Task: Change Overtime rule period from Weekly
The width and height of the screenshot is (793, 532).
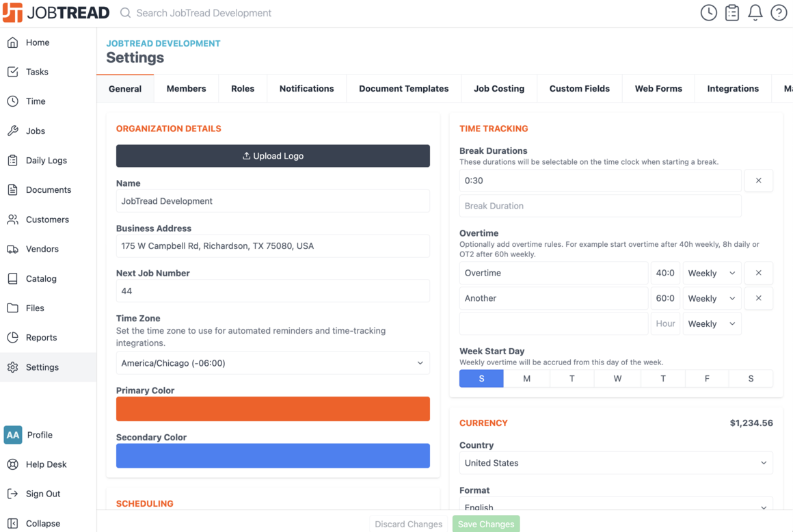Action: (712, 273)
